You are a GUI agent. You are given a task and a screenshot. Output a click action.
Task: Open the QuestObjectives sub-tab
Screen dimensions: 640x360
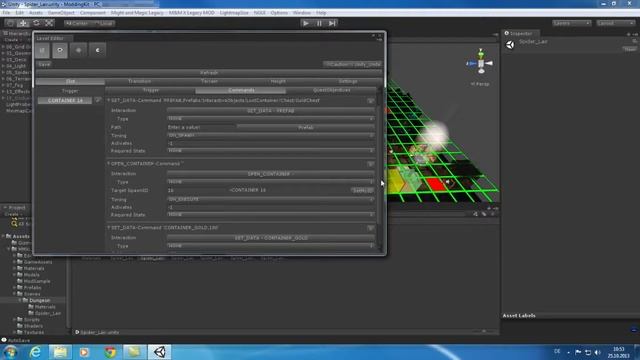click(x=331, y=90)
